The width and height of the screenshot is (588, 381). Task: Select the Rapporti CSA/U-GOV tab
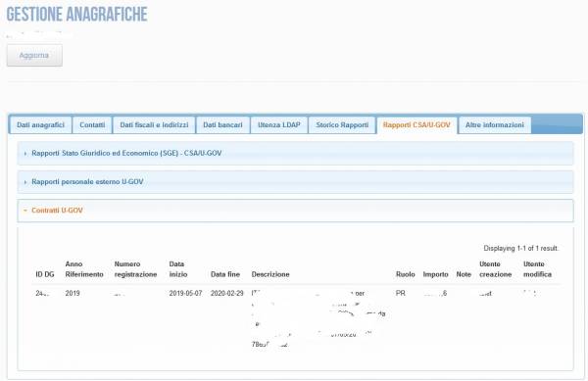416,125
